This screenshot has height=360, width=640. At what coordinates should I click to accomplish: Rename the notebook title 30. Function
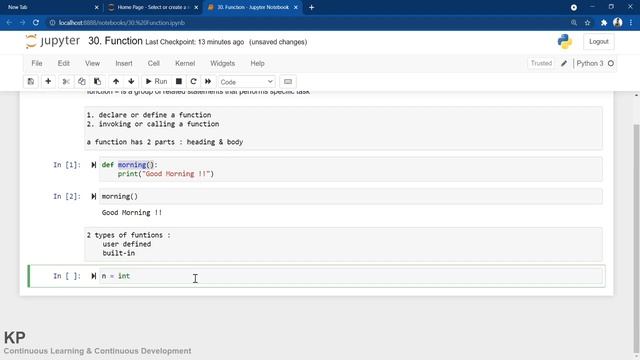click(x=115, y=41)
